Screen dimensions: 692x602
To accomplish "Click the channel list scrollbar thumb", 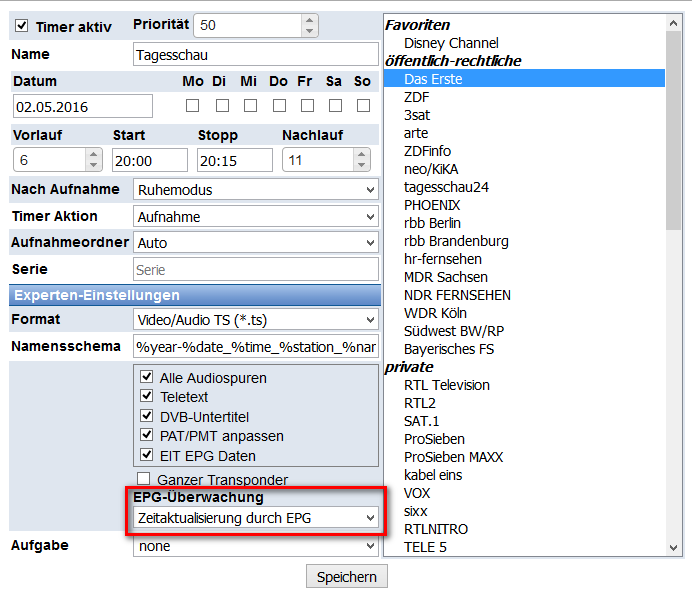I will click(x=673, y=130).
